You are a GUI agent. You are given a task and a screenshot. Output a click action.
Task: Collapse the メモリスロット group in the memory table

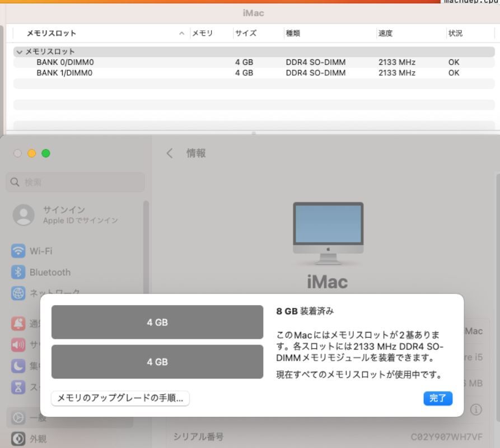point(20,51)
